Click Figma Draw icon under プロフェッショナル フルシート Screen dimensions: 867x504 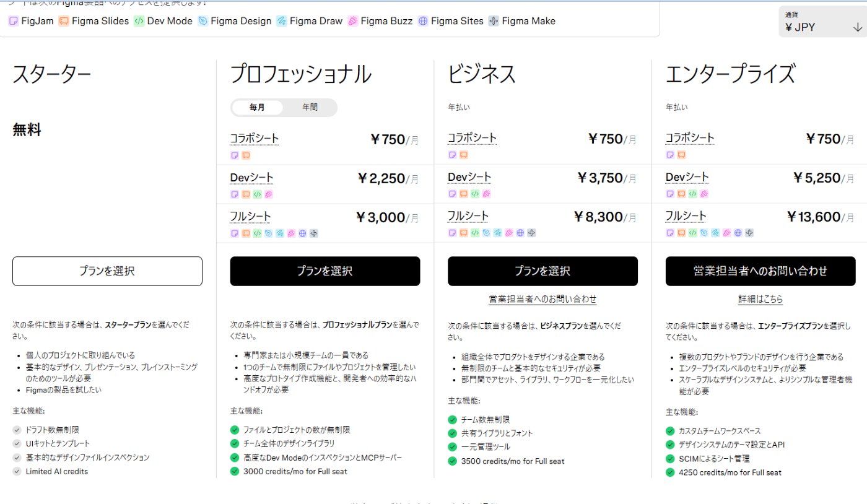coord(280,233)
